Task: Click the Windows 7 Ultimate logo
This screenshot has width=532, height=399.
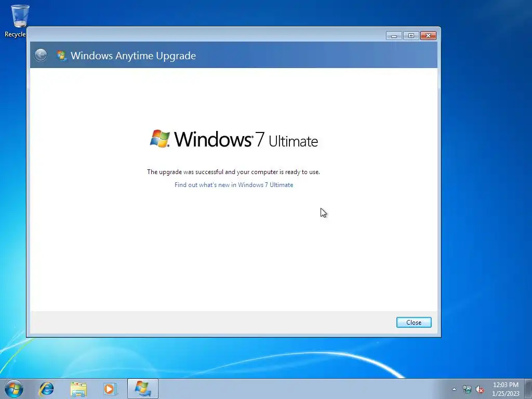Action: [x=234, y=139]
